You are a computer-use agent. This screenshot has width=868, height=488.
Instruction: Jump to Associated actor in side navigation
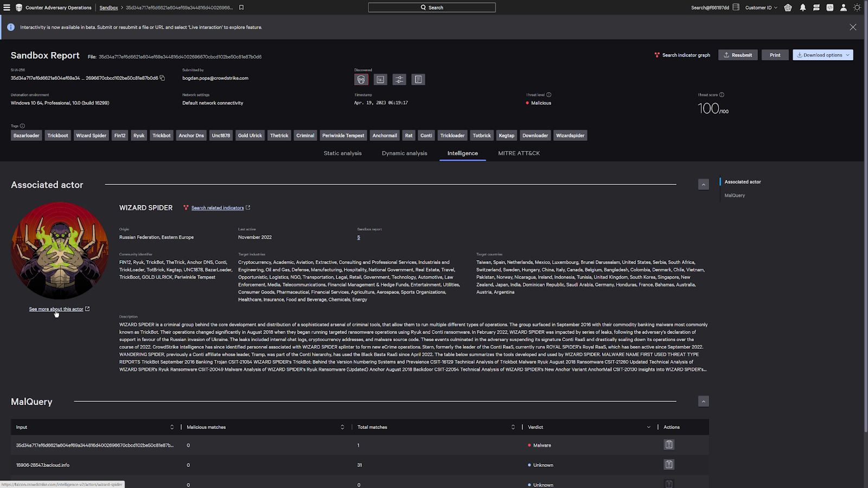pos(743,182)
